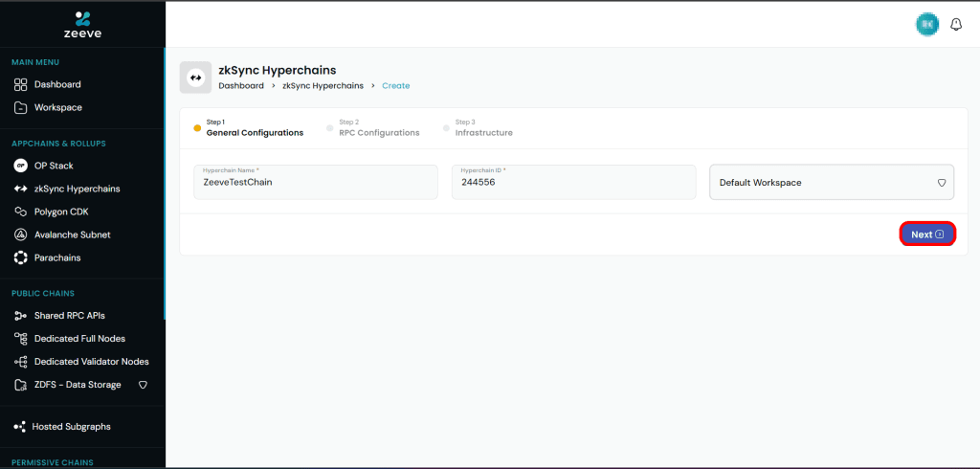Go to Step 3 Infrastructure

[x=479, y=127]
